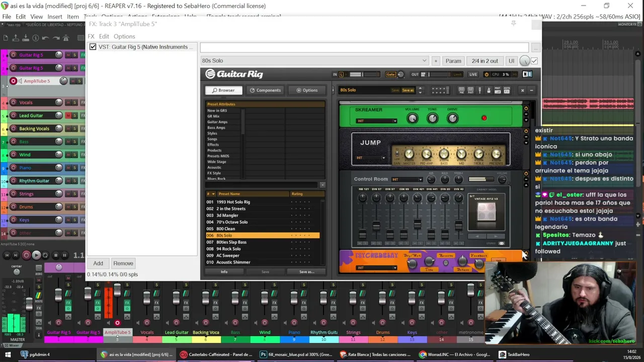Click the Add FX button
The width and height of the screenshot is (644, 362).
[98, 263]
